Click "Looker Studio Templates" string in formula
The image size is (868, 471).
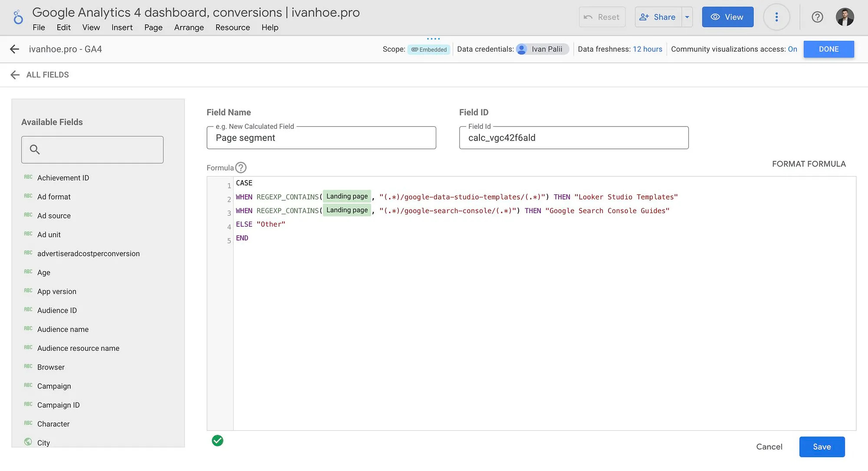(626, 197)
